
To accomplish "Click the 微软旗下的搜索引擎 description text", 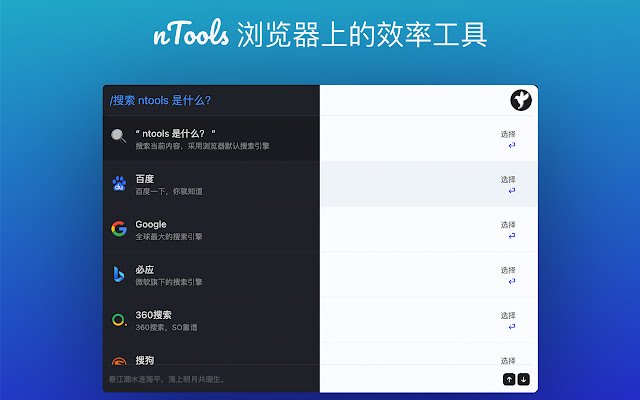I will (x=169, y=282).
